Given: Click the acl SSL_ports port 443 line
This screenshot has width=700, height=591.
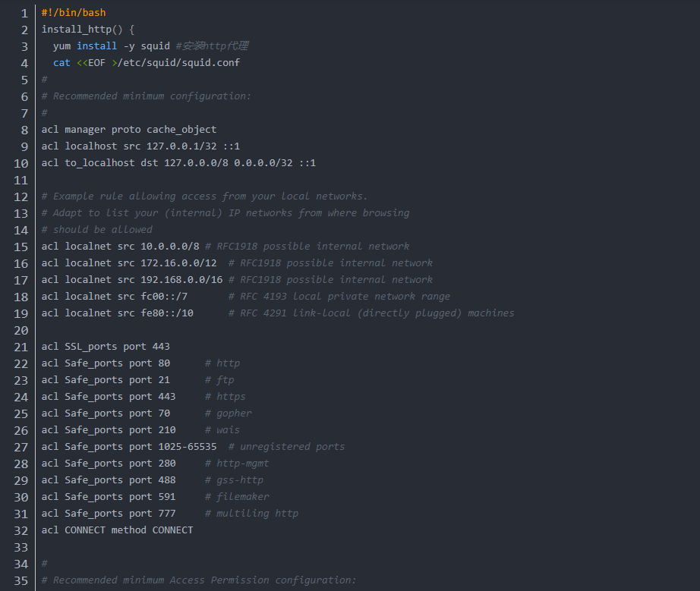Looking at the screenshot, I should click(x=106, y=347).
